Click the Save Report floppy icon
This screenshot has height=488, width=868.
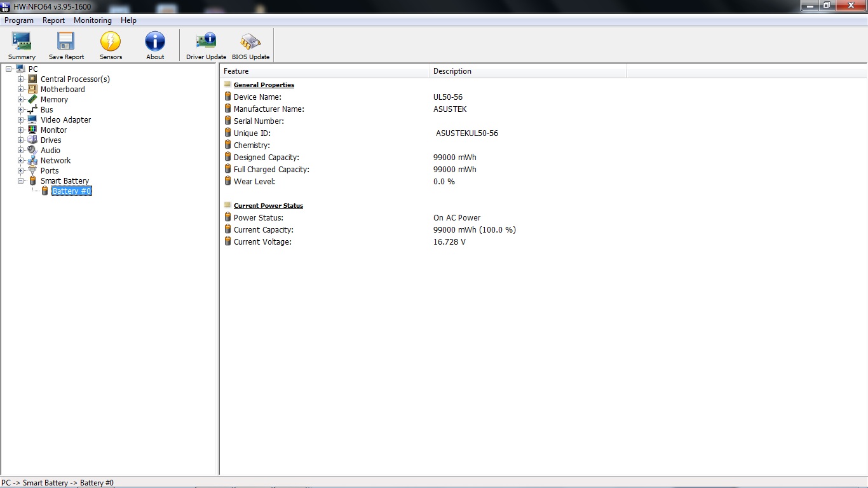click(66, 41)
